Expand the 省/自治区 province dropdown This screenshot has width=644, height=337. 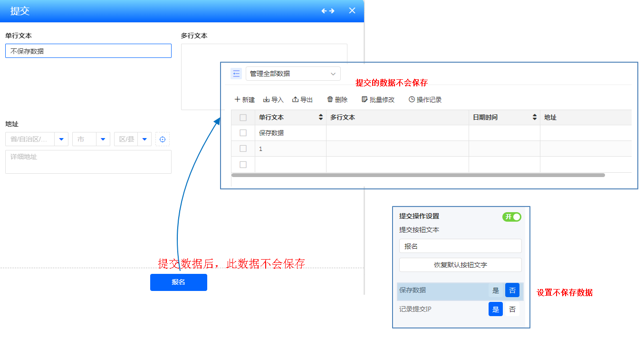click(x=61, y=139)
